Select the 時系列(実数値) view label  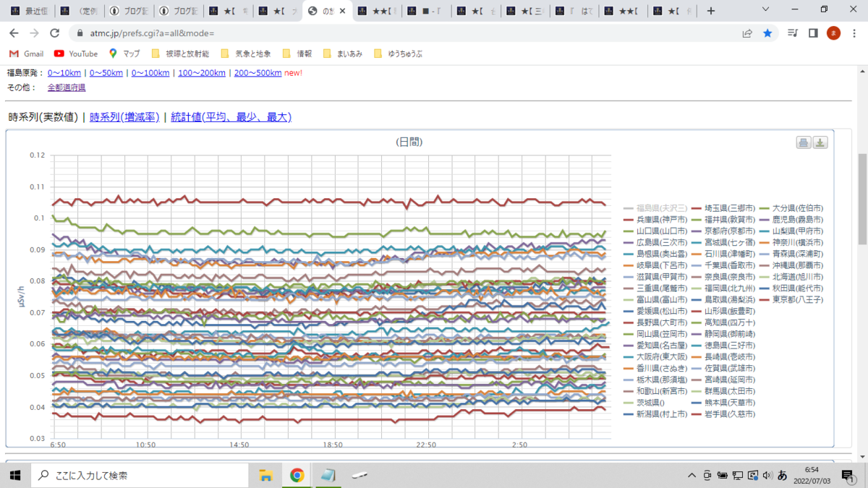(x=43, y=117)
